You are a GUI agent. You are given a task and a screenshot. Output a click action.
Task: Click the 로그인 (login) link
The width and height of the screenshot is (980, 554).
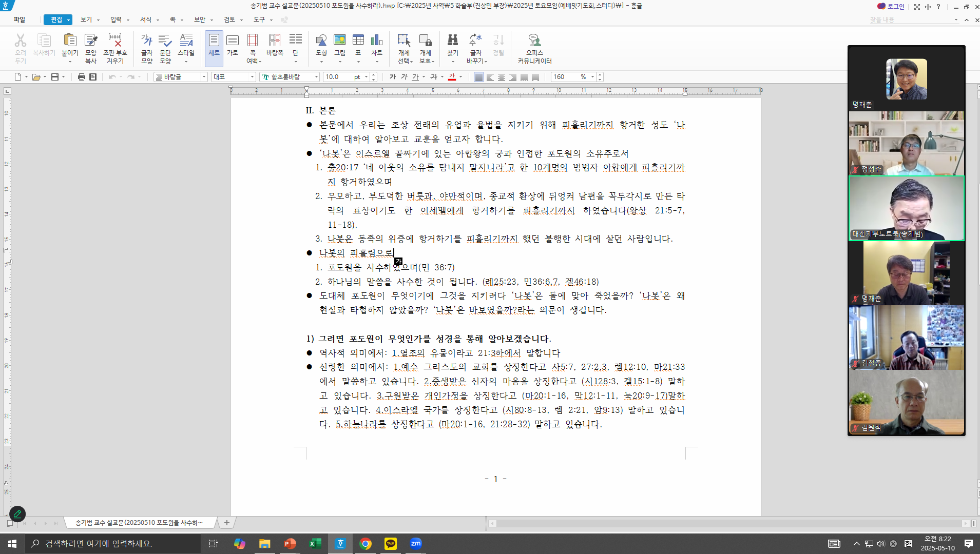coord(891,6)
